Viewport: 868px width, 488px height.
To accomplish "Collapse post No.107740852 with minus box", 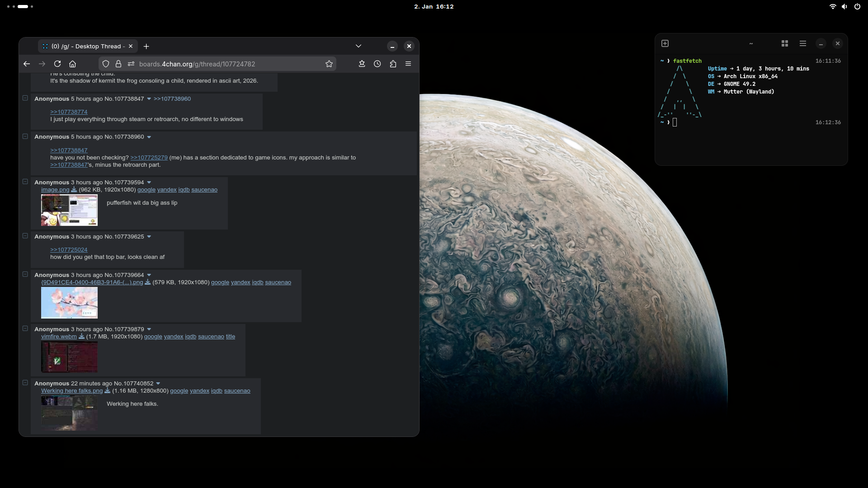I will coord(25,383).
